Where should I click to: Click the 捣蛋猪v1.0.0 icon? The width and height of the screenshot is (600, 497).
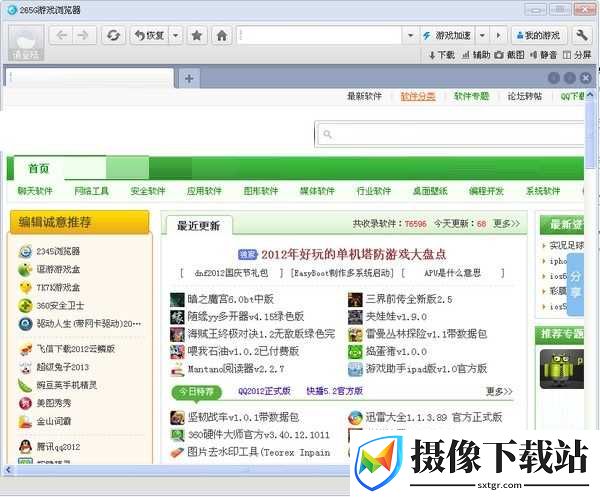click(x=355, y=352)
